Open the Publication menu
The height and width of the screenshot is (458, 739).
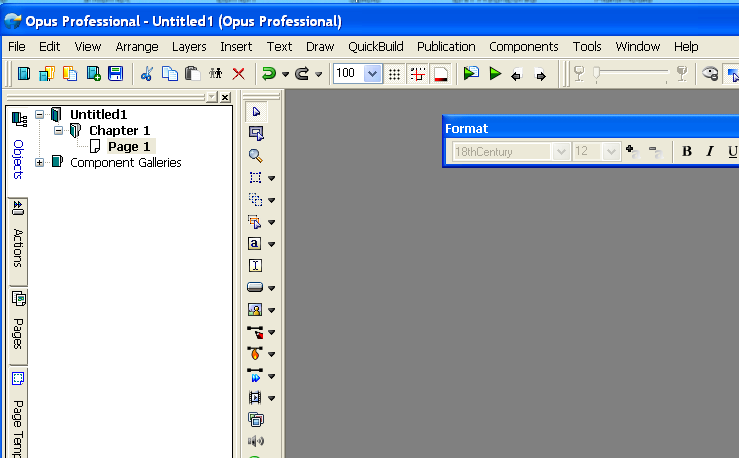click(446, 47)
